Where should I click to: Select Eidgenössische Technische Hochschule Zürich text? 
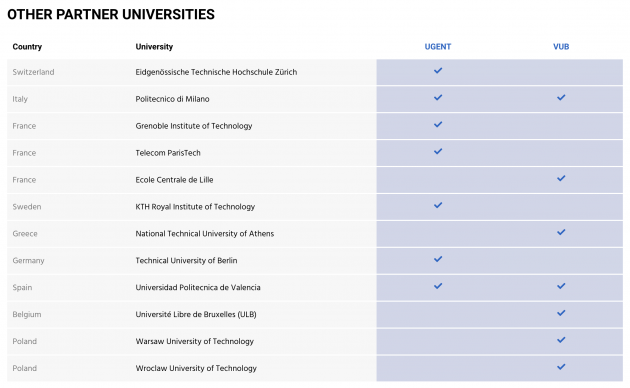click(x=216, y=72)
